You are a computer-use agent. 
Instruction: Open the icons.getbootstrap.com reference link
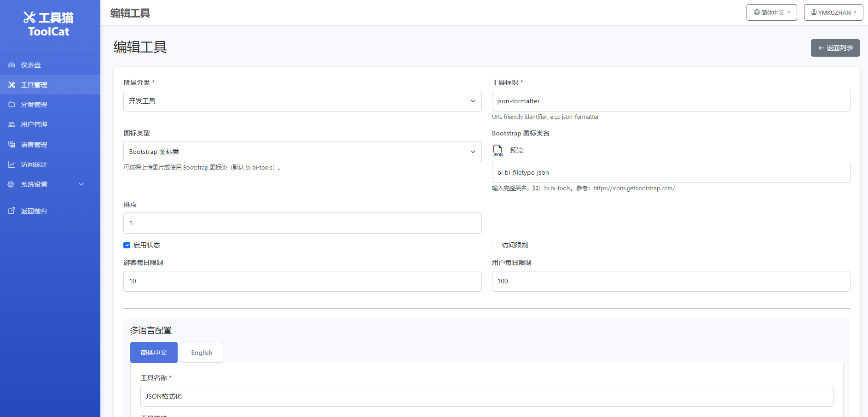point(634,188)
